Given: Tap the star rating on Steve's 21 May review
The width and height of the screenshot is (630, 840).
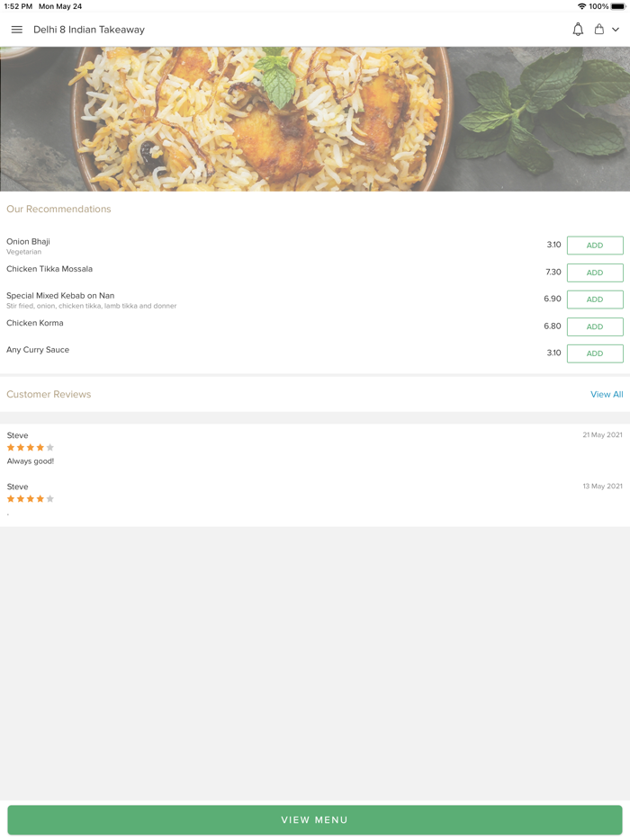Looking at the screenshot, I should pos(31,448).
